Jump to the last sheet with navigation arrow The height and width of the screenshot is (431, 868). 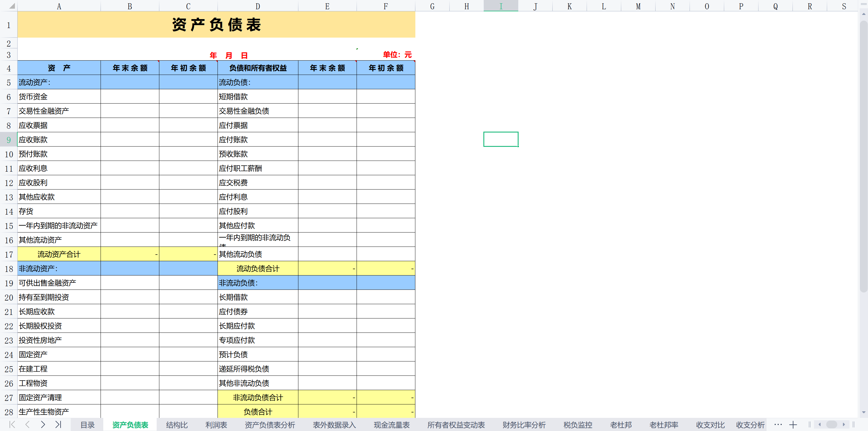(58, 425)
